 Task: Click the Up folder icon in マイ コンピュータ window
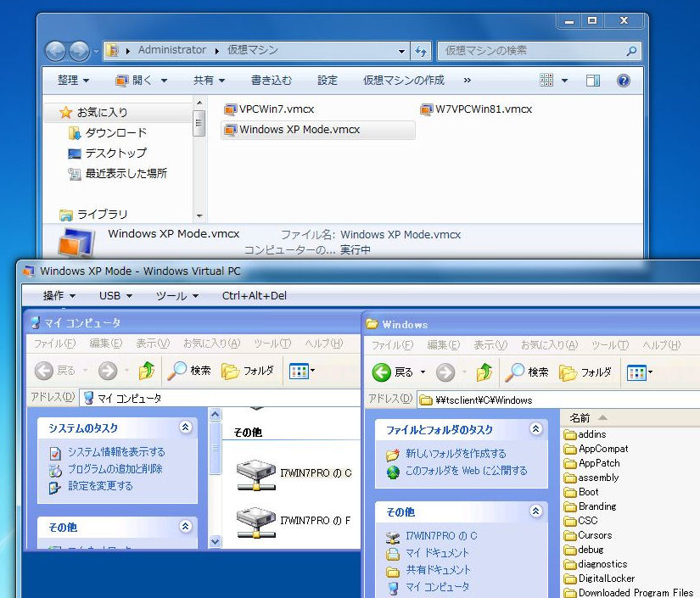tap(147, 371)
